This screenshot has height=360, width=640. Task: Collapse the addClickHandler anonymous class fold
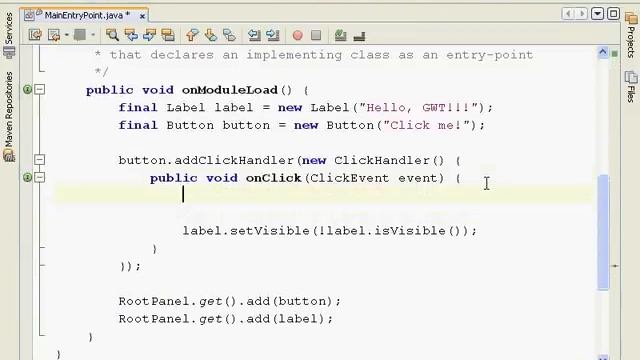coord(40,160)
